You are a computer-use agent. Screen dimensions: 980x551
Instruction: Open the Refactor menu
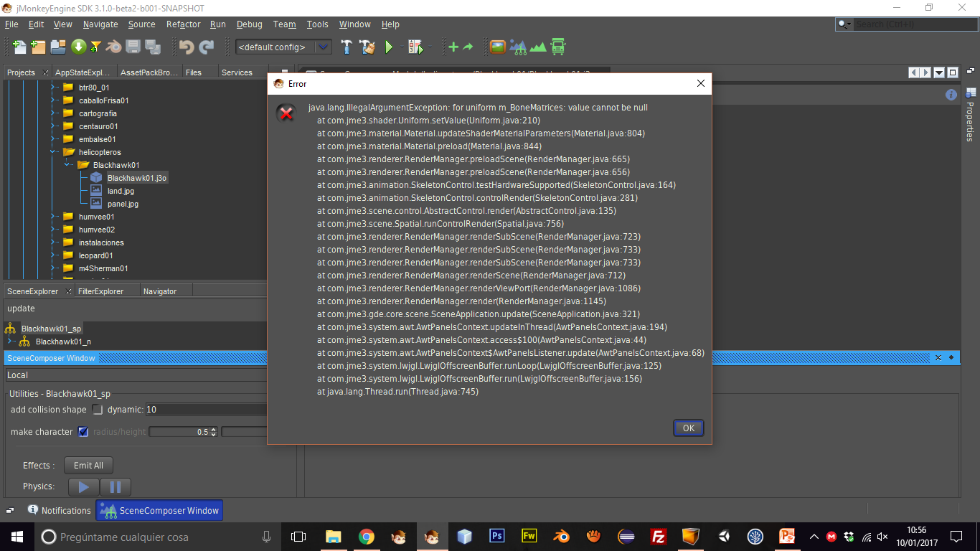[184, 24]
